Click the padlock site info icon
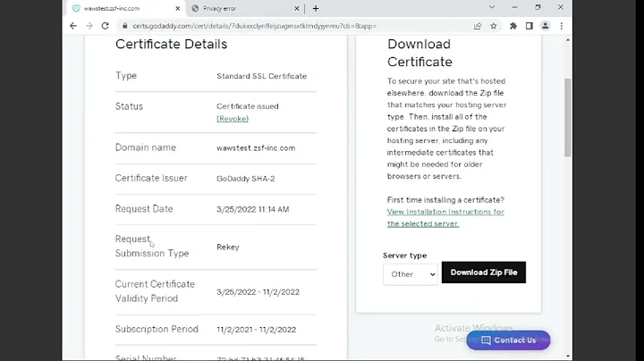 pyautogui.click(x=125, y=26)
